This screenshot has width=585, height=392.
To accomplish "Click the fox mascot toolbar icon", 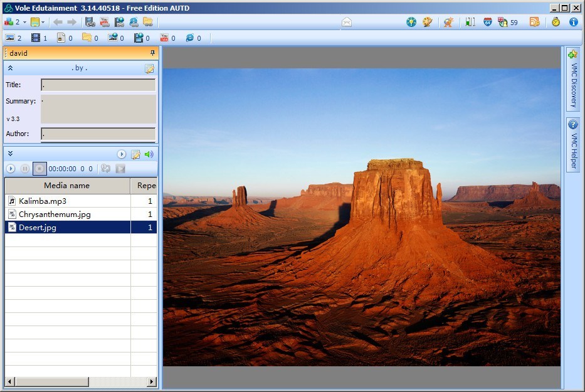I will click(448, 21).
